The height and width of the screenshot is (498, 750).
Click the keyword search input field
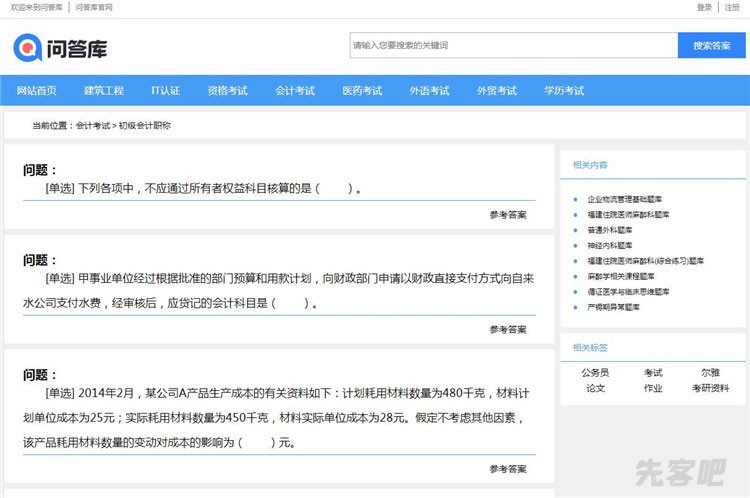point(513,45)
